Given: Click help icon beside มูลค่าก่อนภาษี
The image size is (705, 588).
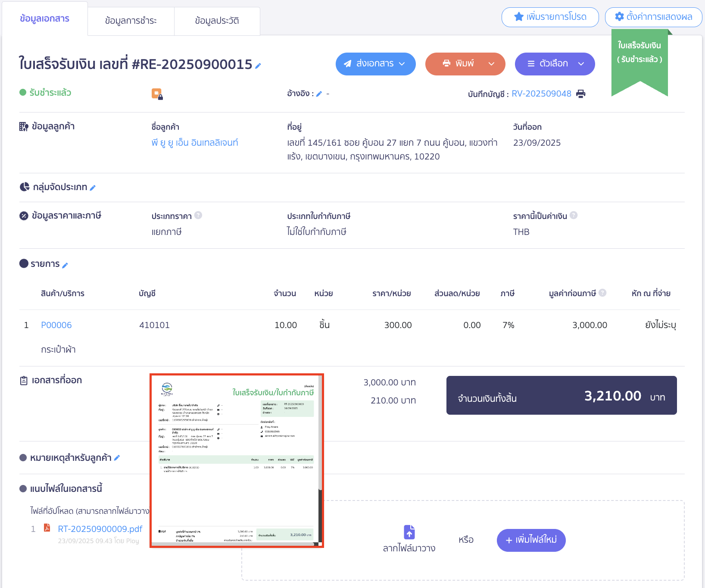Looking at the screenshot, I should [x=602, y=293].
